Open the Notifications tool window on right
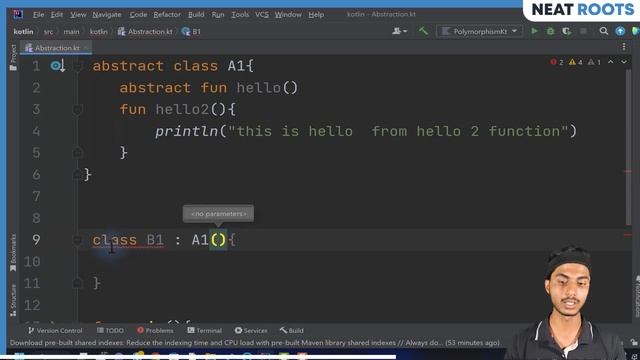This screenshot has width=640, height=360. click(637, 296)
